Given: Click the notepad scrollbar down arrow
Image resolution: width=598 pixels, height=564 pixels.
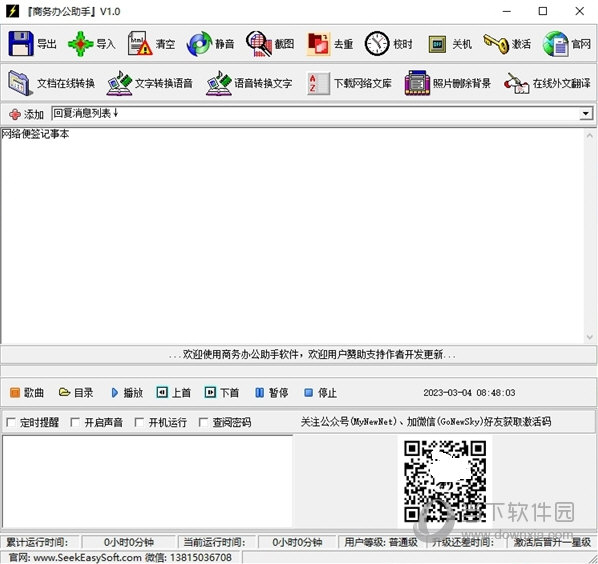Looking at the screenshot, I should click(x=590, y=337).
